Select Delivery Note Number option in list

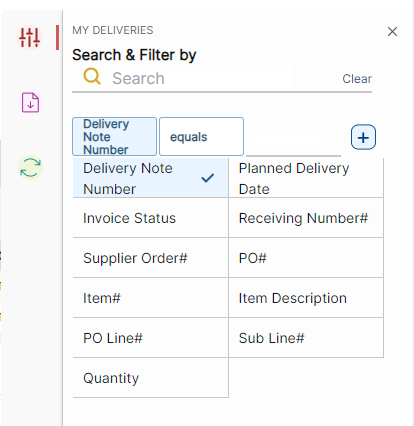tap(151, 178)
